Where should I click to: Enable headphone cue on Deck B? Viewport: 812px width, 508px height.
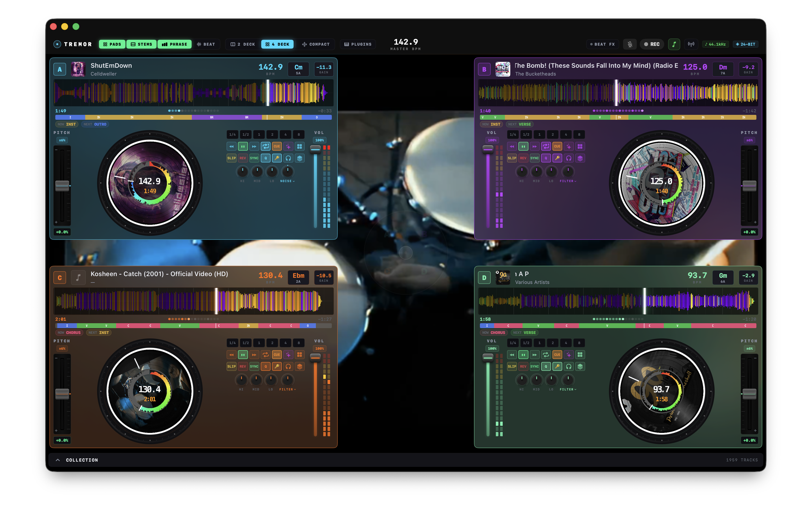[x=569, y=158]
